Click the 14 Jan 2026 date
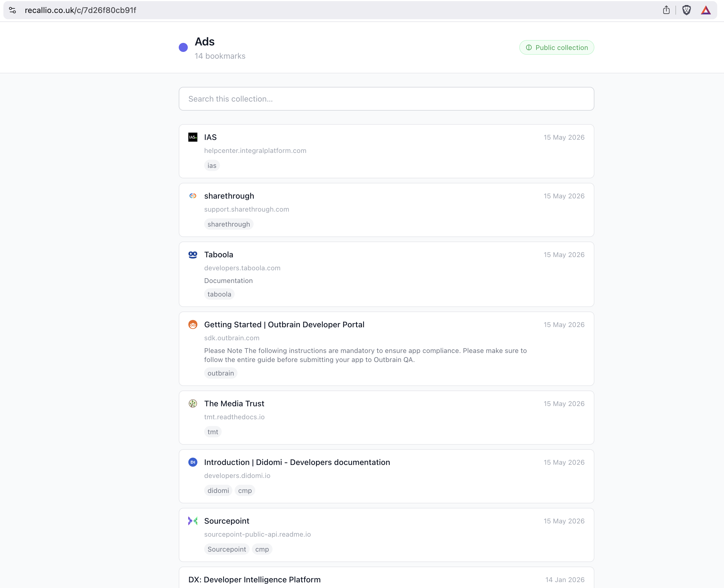This screenshot has width=724, height=588. click(565, 580)
